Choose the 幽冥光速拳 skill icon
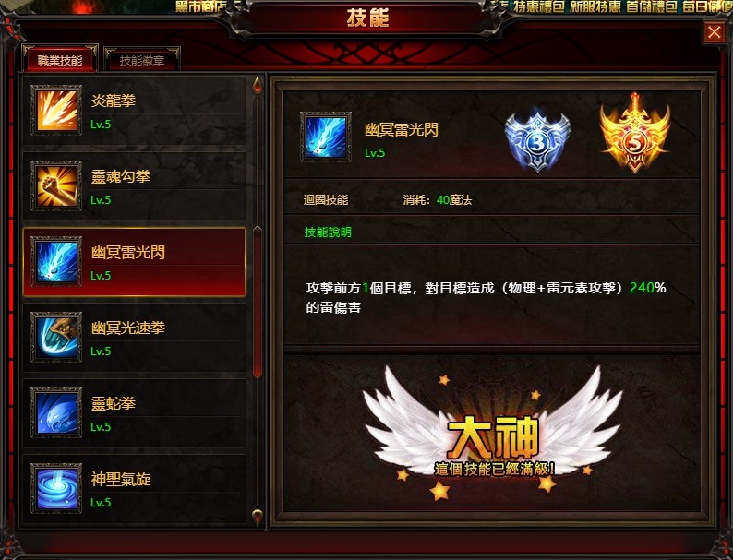 [56, 338]
